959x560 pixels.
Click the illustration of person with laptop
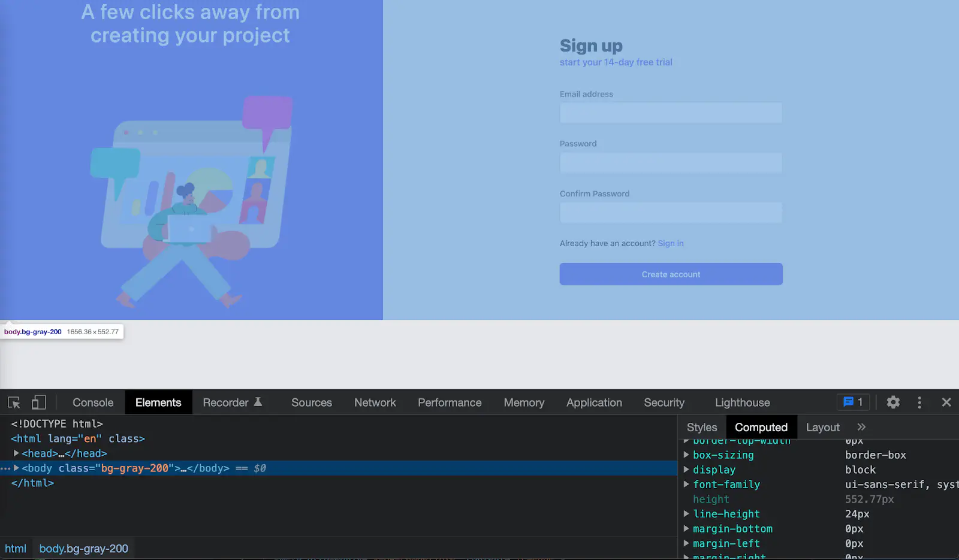click(x=192, y=202)
